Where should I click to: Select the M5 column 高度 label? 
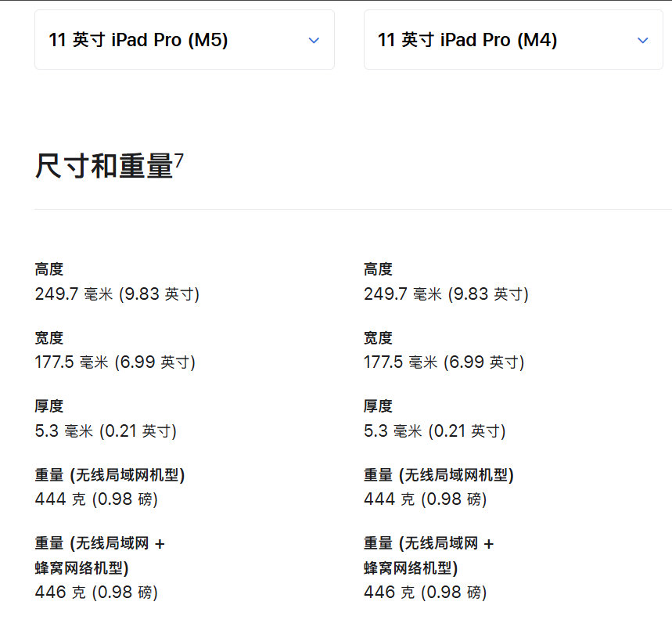49,269
